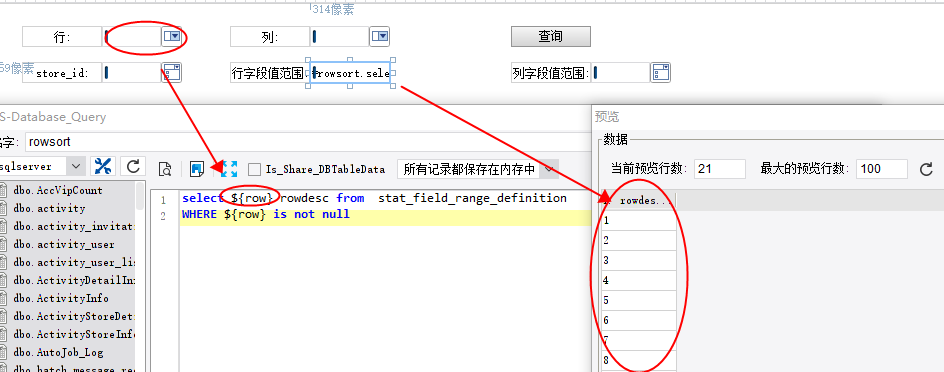Open popup icon beside 列字段值范围 field
944x372 pixels.
660,73
